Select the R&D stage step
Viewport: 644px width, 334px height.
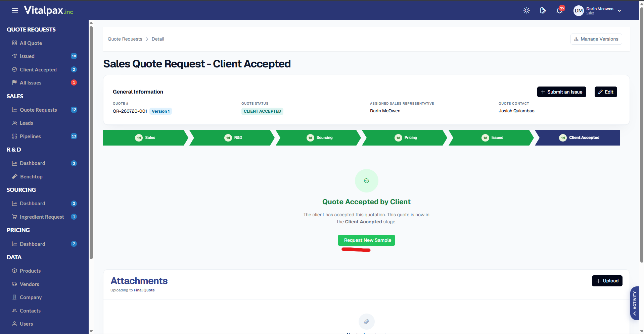pyautogui.click(x=232, y=138)
